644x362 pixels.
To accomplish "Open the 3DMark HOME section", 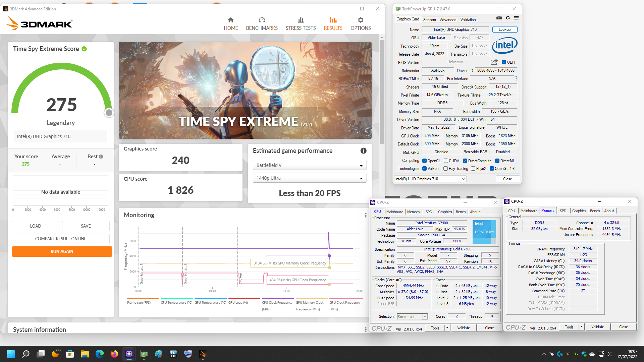I will 231,24.
